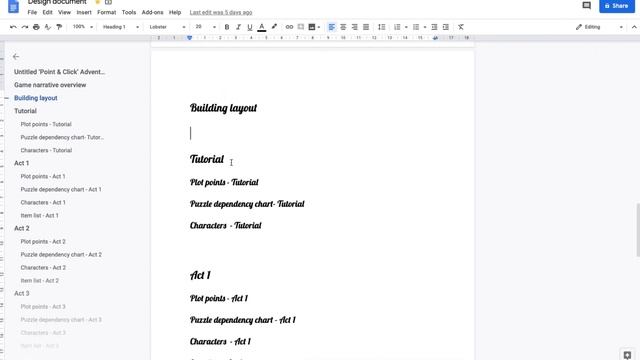Select the Paint format tool
The width and height of the screenshot is (640, 360).
click(x=59, y=27)
